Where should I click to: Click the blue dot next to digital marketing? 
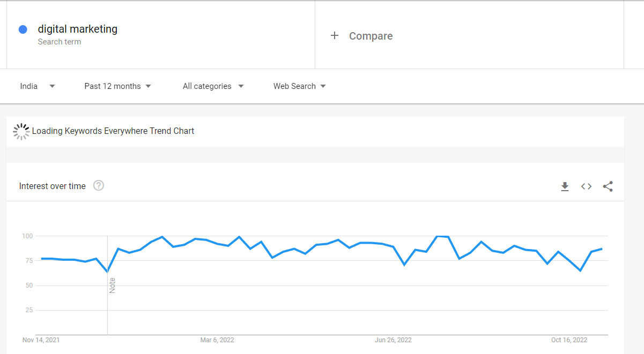(x=23, y=29)
